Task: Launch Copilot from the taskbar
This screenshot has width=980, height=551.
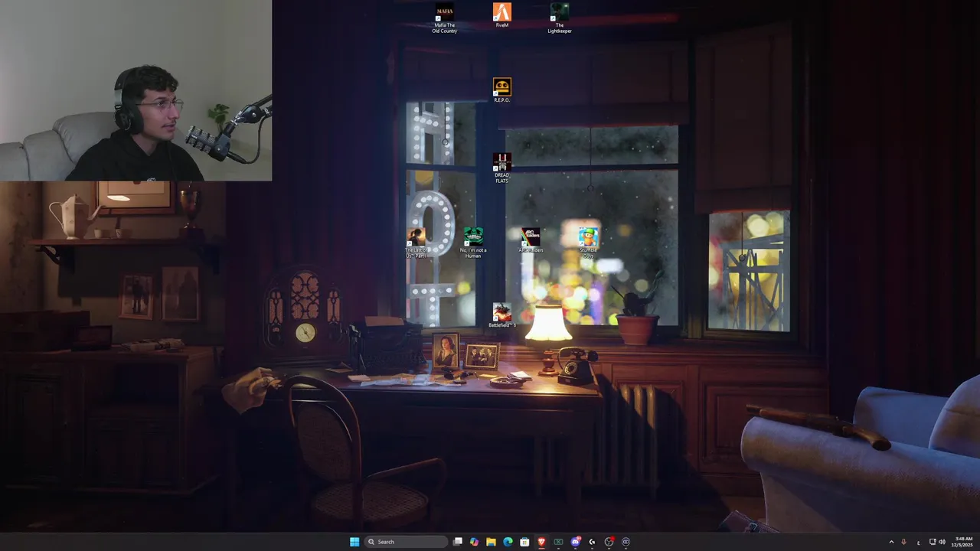Action: 474,542
